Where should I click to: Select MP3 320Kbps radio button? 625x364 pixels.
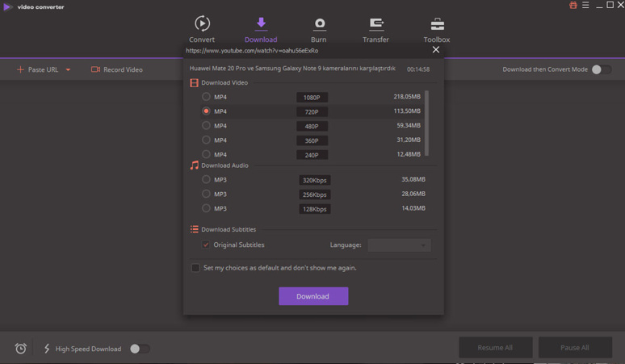(x=206, y=180)
